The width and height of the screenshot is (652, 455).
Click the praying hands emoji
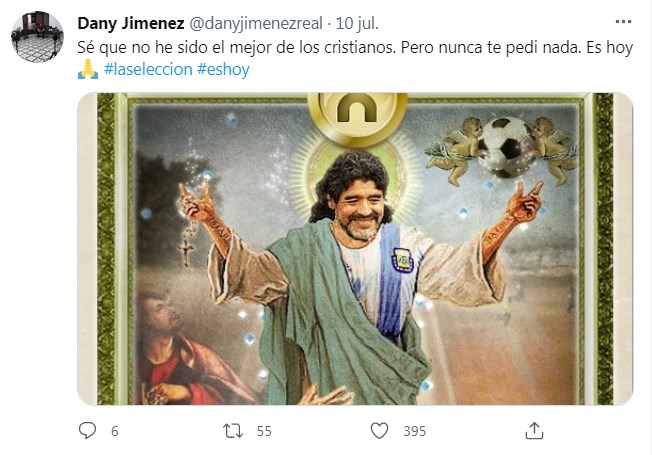[x=88, y=69]
